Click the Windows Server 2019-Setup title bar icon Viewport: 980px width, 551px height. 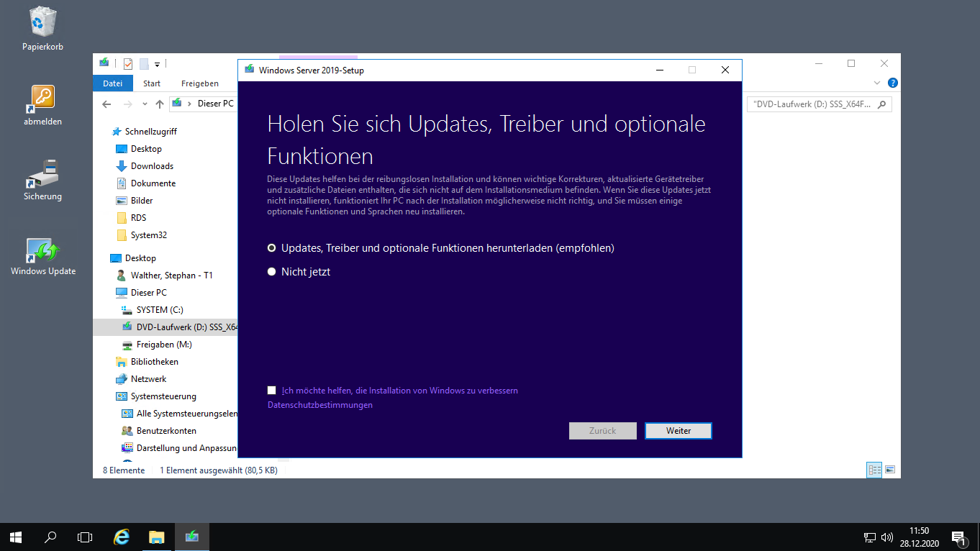point(250,70)
